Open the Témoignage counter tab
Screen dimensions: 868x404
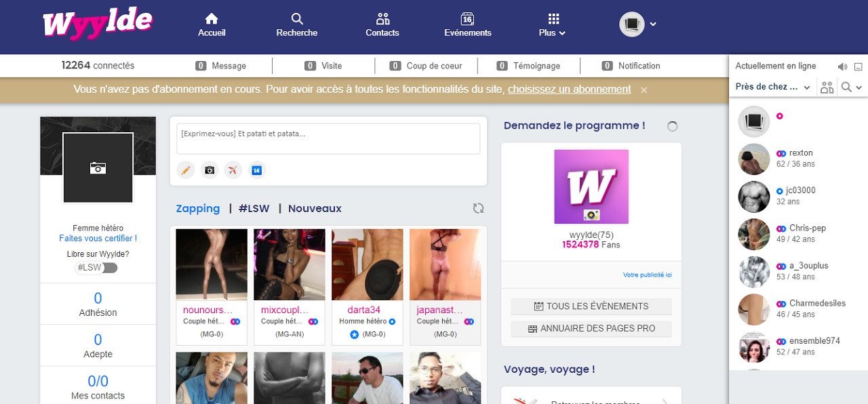(x=528, y=66)
